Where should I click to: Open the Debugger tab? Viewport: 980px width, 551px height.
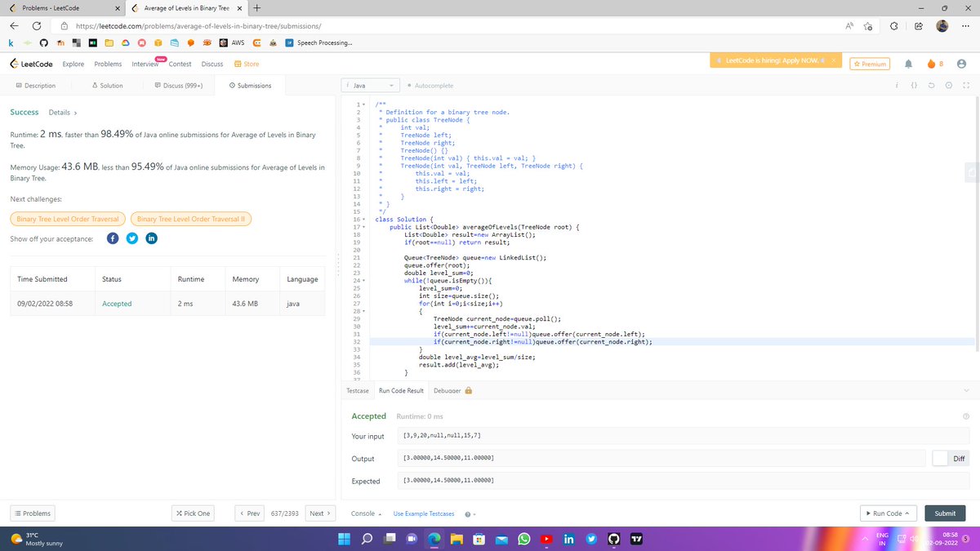pyautogui.click(x=453, y=390)
